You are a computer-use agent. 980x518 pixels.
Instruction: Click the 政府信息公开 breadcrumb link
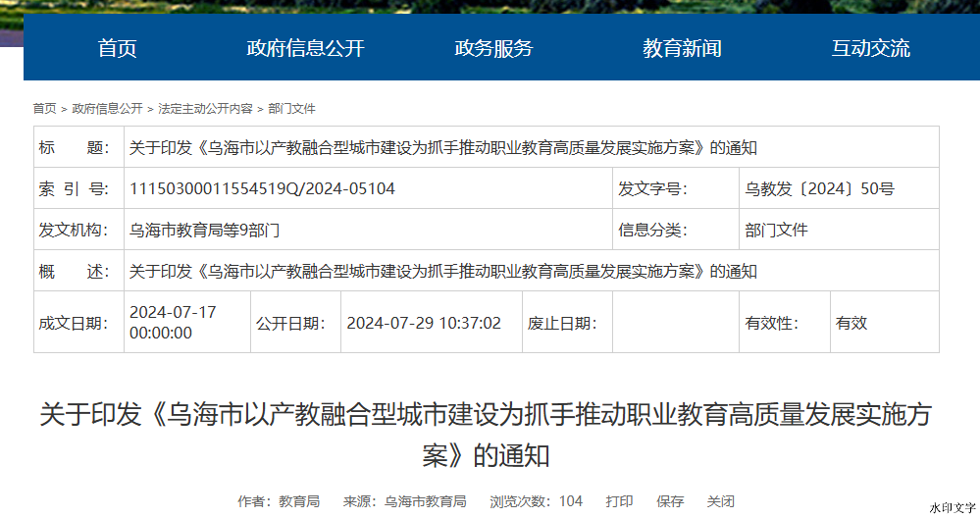pyautogui.click(x=107, y=109)
